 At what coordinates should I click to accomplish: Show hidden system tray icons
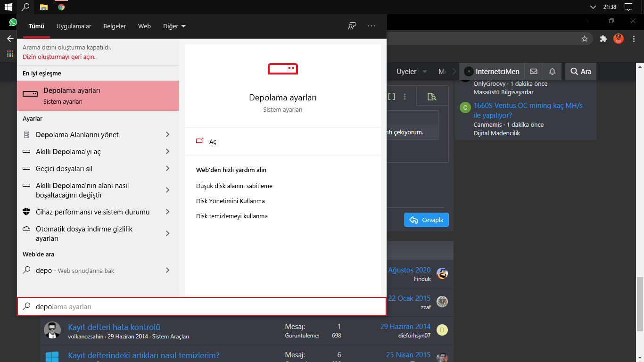593,7
